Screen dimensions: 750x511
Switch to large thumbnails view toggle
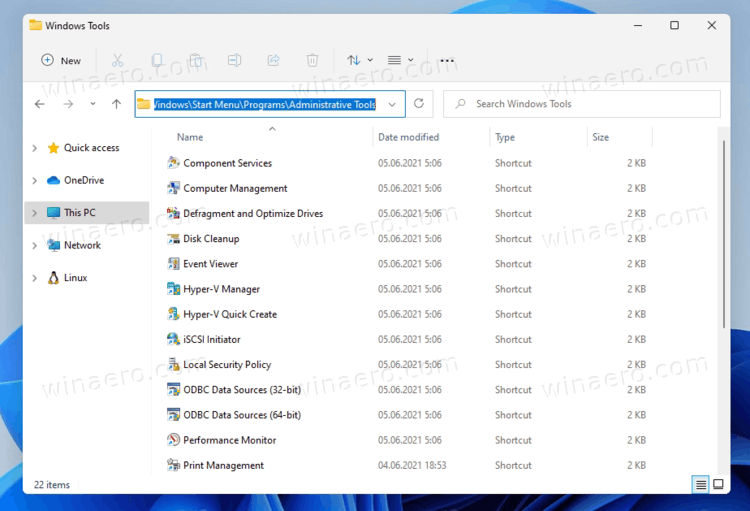click(x=718, y=485)
